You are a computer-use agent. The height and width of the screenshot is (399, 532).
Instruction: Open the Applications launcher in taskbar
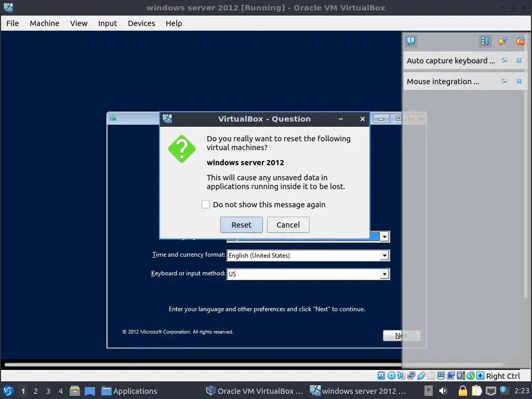point(129,391)
